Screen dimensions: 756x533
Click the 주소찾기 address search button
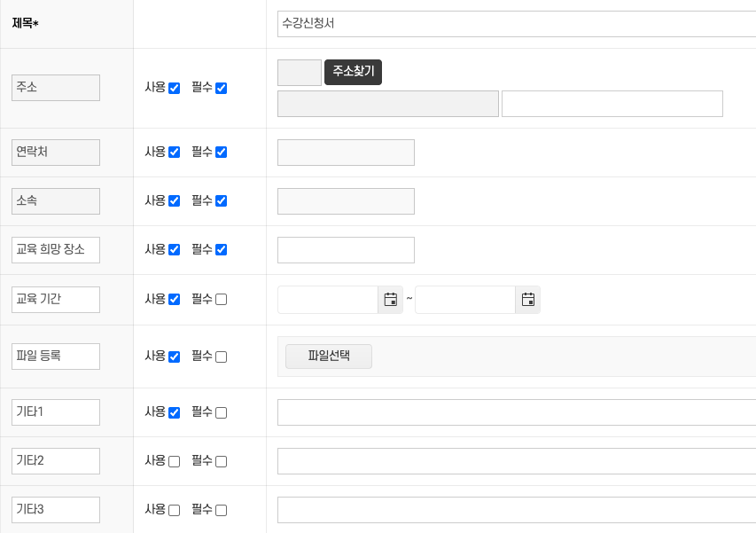point(353,72)
